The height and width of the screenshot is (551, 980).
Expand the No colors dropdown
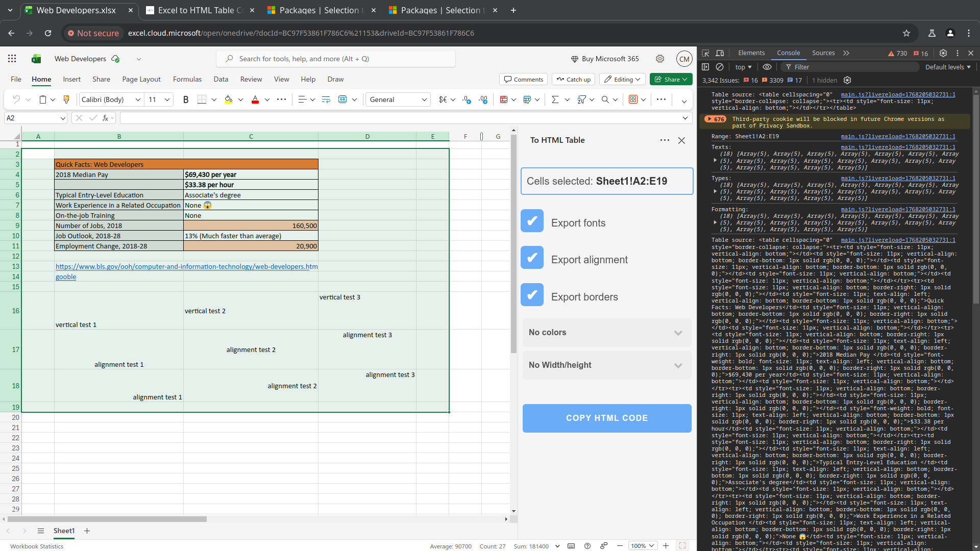(x=607, y=333)
